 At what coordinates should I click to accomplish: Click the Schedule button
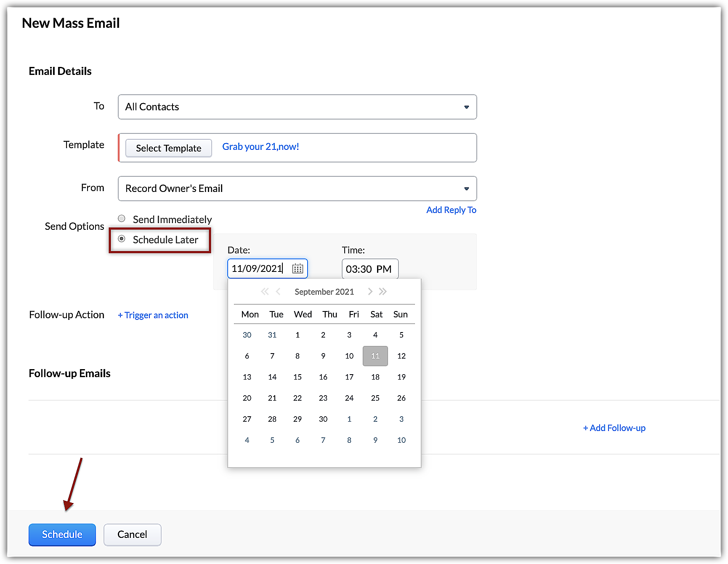point(62,535)
